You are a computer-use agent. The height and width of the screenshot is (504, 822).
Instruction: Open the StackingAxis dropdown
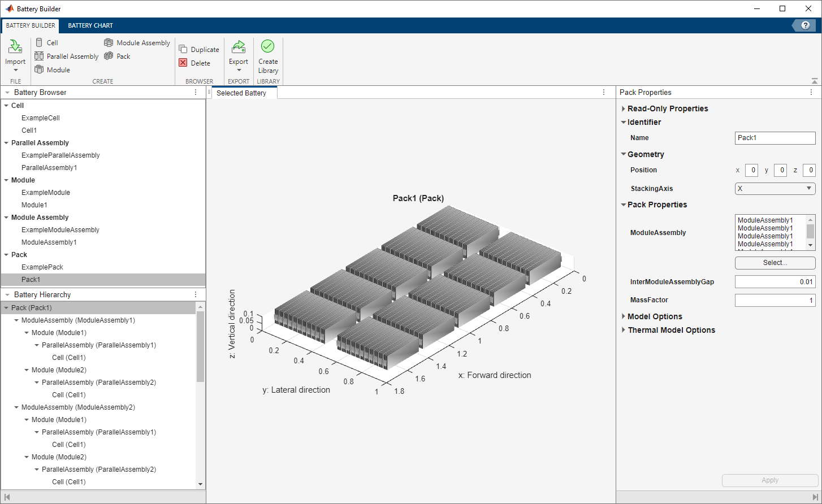pyautogui.click(x=775, y=189)
